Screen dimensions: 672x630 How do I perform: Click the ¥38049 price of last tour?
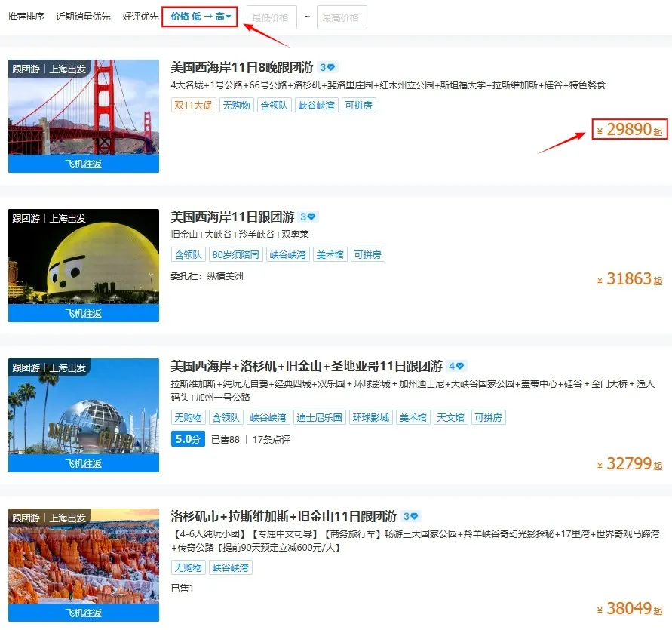[x=628, y=610]
